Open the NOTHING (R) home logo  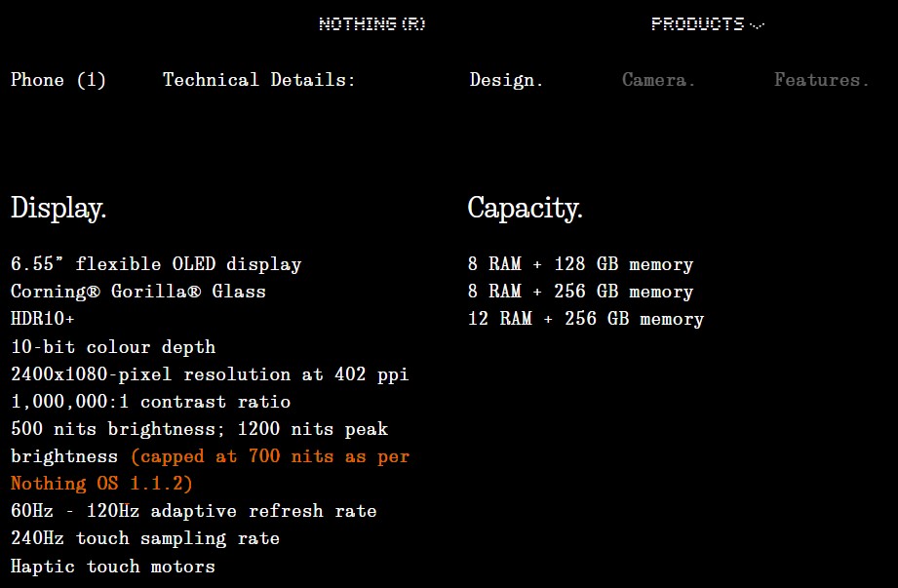pos(372,24)
